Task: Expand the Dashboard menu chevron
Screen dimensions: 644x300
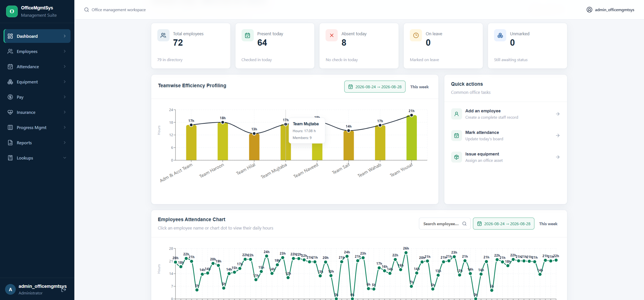Action: point(65,36)
